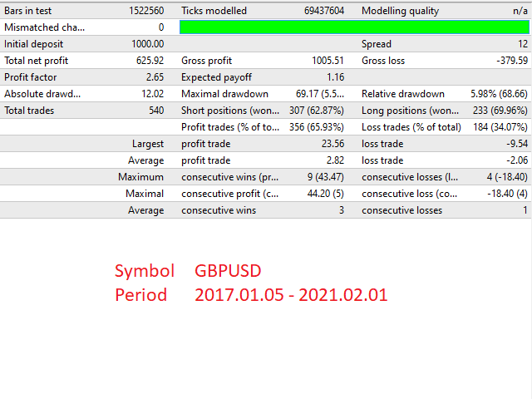
Task: Select the Expected payoff label
Action: pyautogui.click(x=216, y=77)
